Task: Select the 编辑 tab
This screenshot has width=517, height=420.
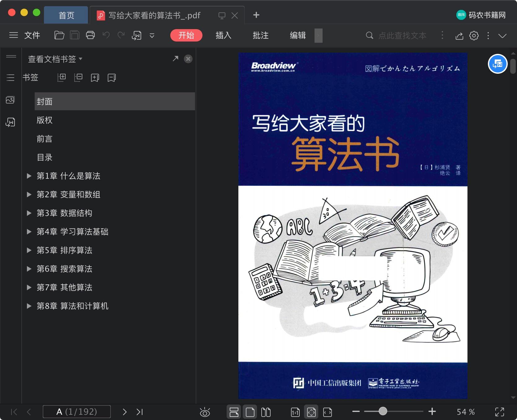Action: click(x=298, y=35)
